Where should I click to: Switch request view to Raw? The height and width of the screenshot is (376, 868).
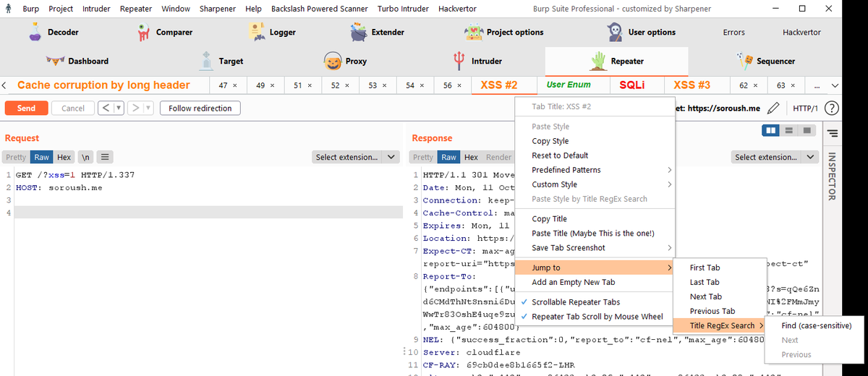(42, 157)
